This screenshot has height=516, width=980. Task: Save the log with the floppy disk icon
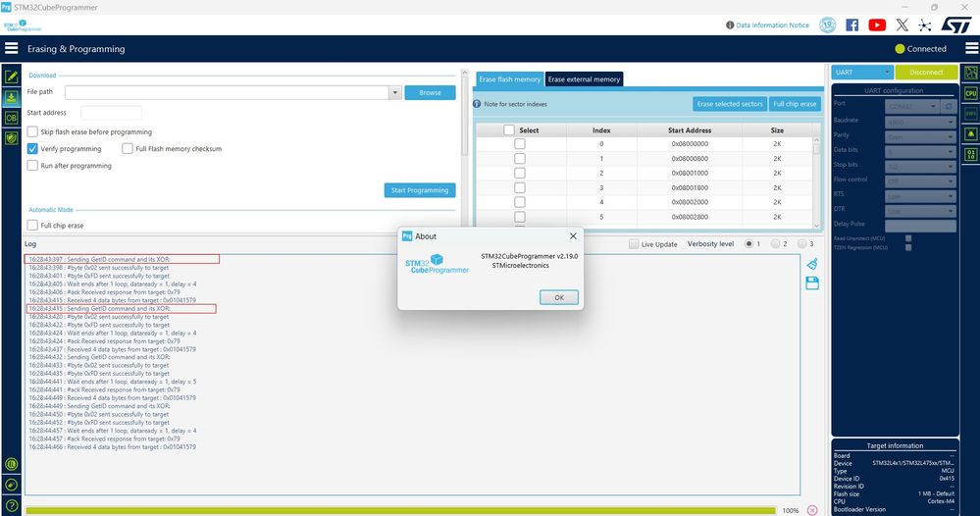pos(812,283)
